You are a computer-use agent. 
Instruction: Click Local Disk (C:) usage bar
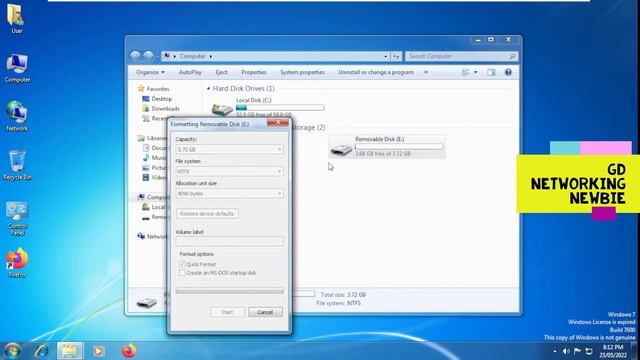pyautogui.click(x=280, y=108)
